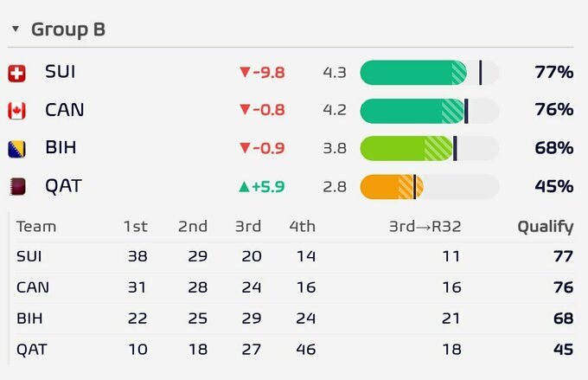Collapse the Group B section triangle
The width and height of the screenshot is (588, 380).
[16, 29]
